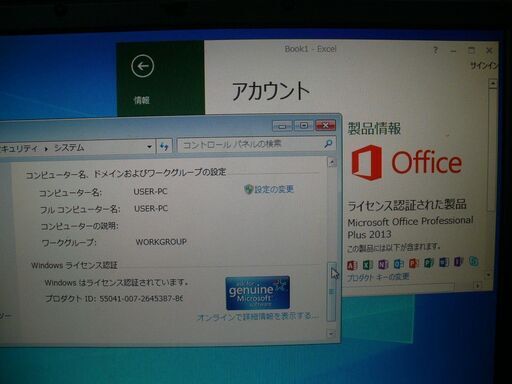Open the Excel help question mark
Image resolution: width=512 pixels, height=384 pixels.
click(435, 50)
